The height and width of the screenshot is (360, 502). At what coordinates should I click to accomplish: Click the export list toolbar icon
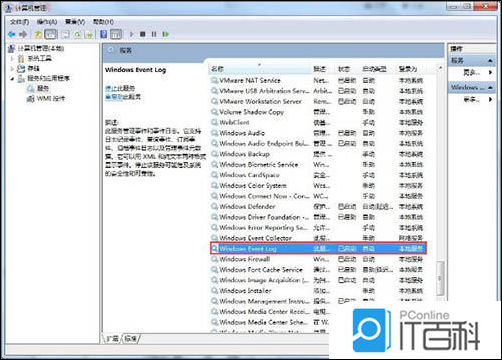pyautogui.click(x=89, y=34)
